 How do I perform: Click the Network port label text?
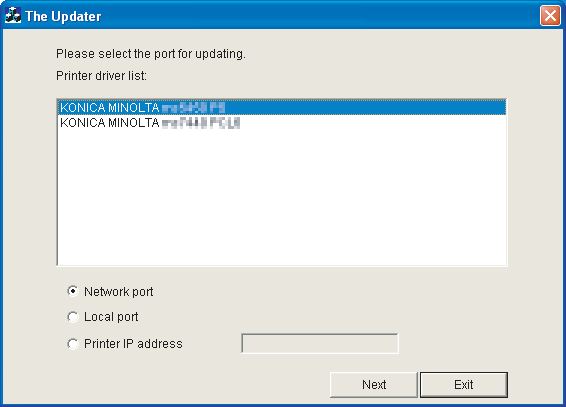pos(118,292)
